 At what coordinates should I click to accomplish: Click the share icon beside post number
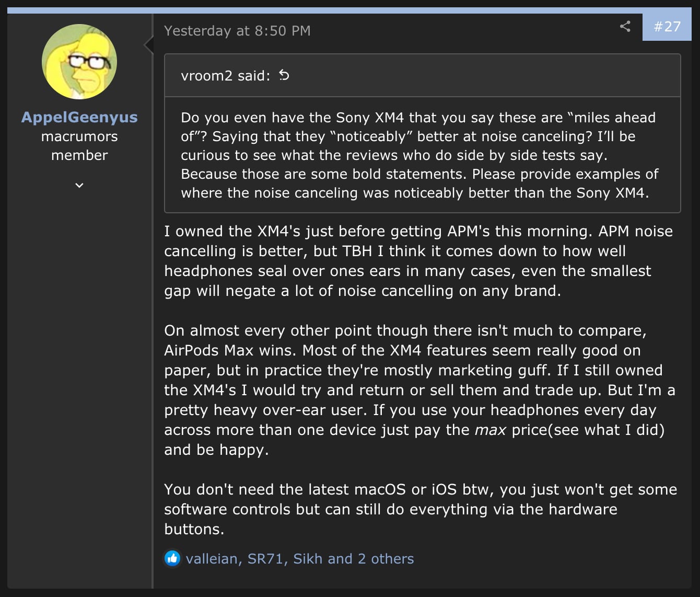tap(625, 26)
